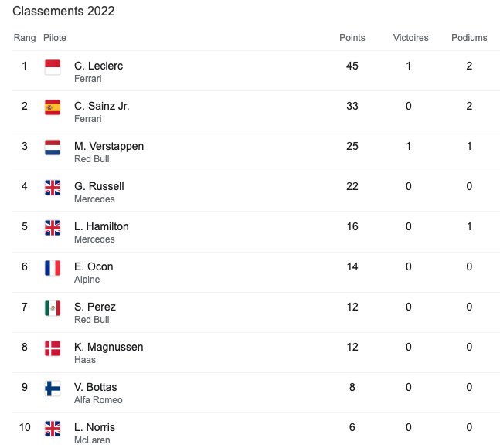
Task: Click the French flag beside E. Ocon
Action: tap(53, 268)
